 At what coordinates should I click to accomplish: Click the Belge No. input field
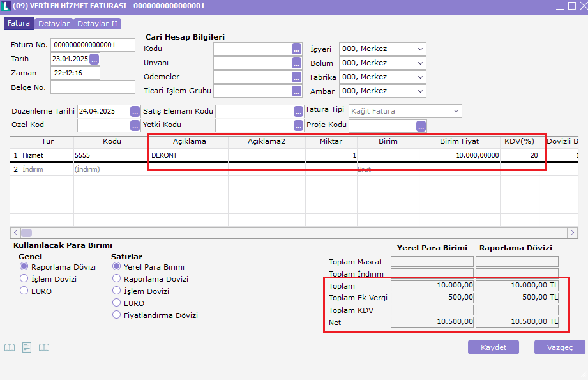point(93,87)
